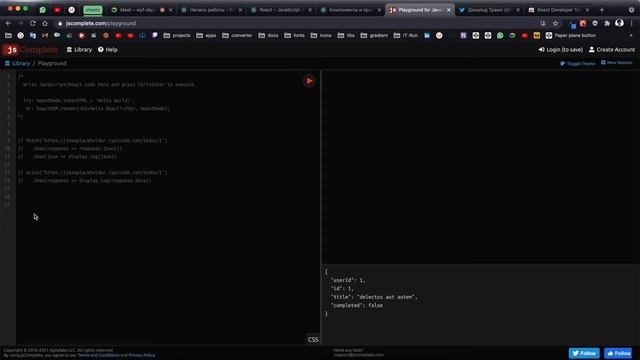This screenshot has width=640, height=360.
Task: Select the "completed": false output line
Action: [x=356, y=305]
